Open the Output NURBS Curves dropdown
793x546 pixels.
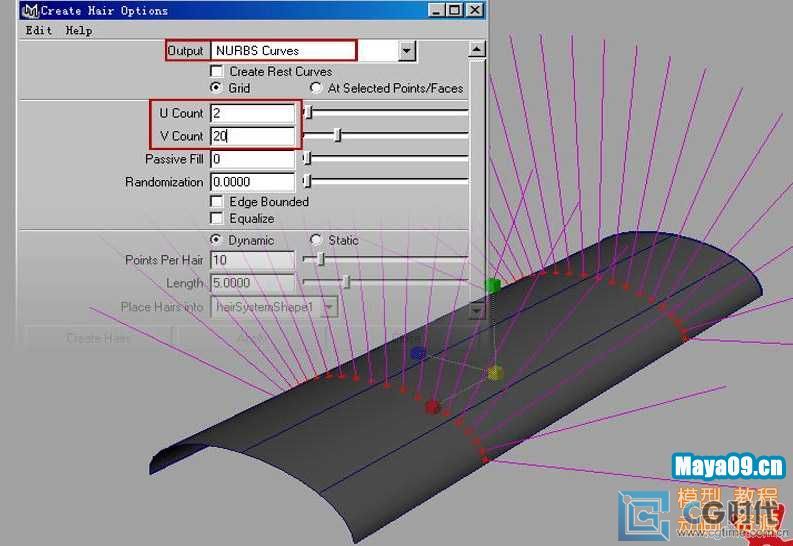(406, 50)
